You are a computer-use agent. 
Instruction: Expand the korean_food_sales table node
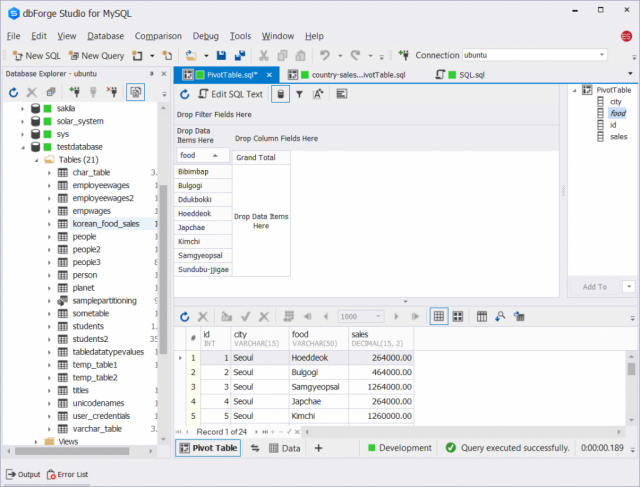[x=49, y=224]
